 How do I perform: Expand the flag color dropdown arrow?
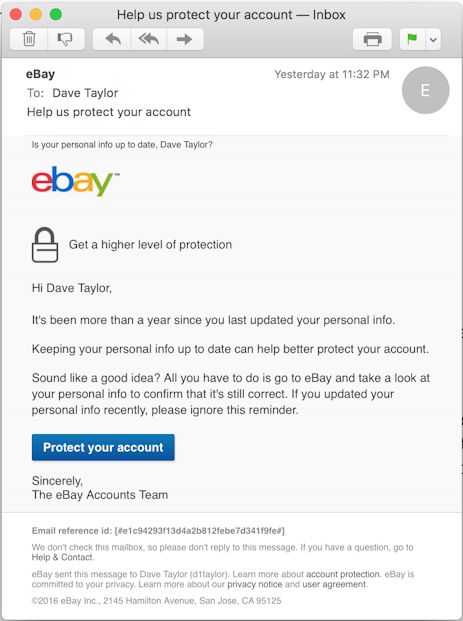tap(433, 40)
